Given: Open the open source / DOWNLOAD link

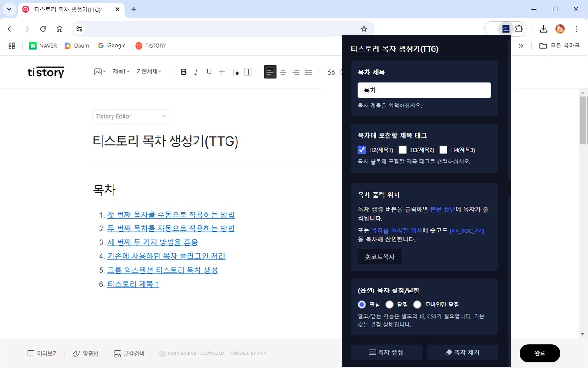Looking at the screenshot, I should coord(192,353).
